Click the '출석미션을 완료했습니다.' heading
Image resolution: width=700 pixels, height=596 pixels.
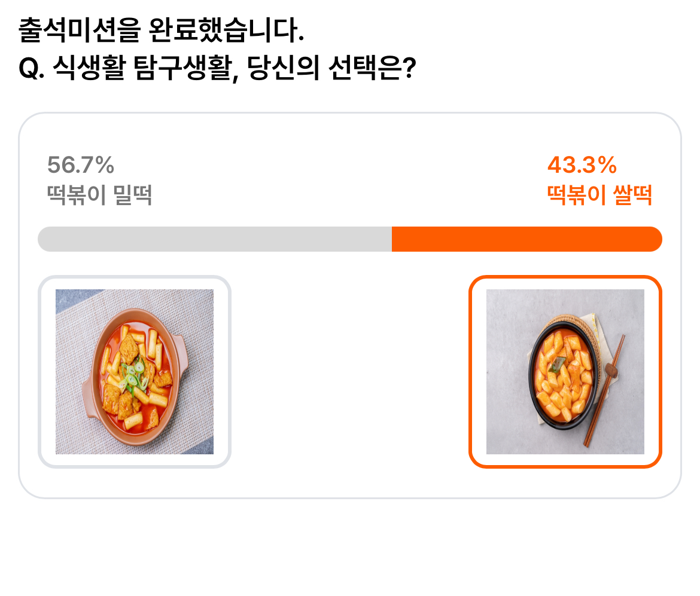(162, 30)
